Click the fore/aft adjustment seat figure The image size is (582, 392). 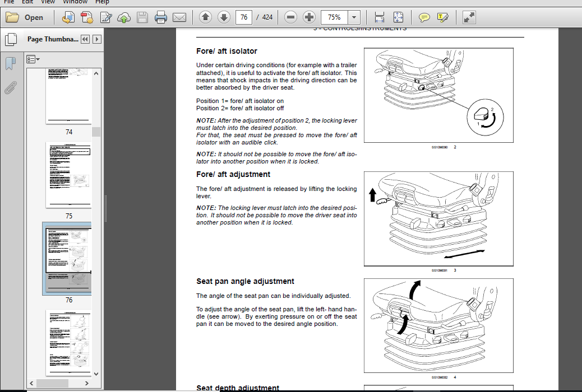pyautogui.click(x=438, y=219)
